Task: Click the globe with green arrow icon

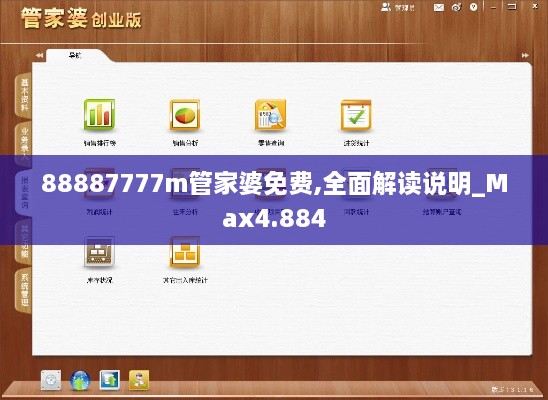Action: point(80,380)
